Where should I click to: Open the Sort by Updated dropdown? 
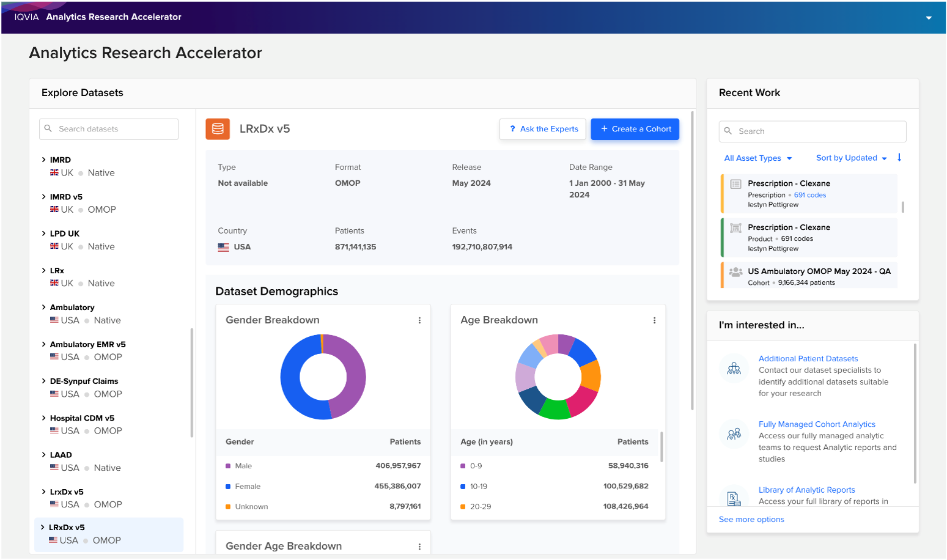[851, 158]
